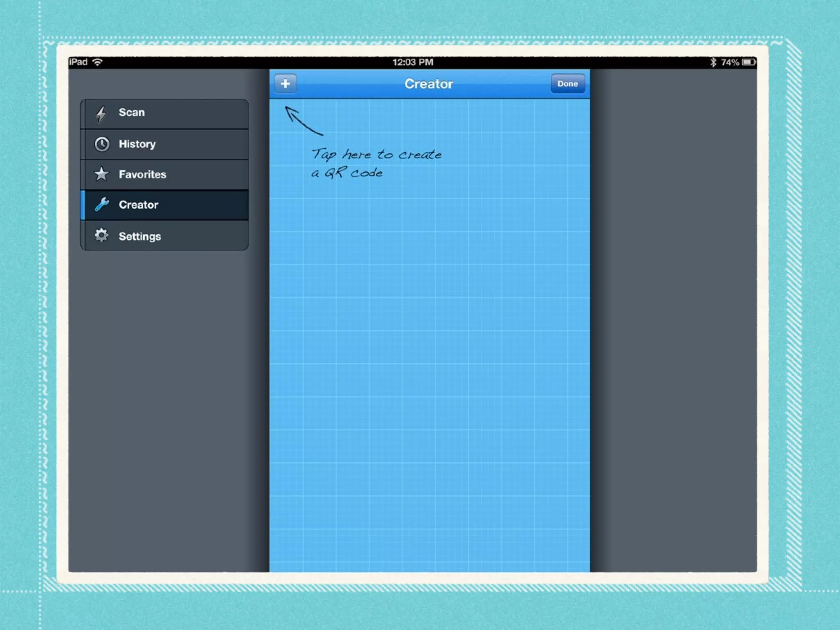Click the clock History icon
Screen dimensions: 840x630
[x=102, y=144]
